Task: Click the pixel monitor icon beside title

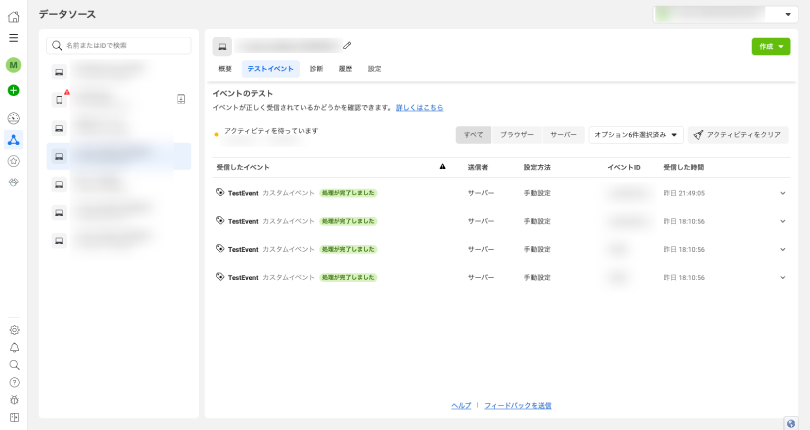Action: [222, 47]
